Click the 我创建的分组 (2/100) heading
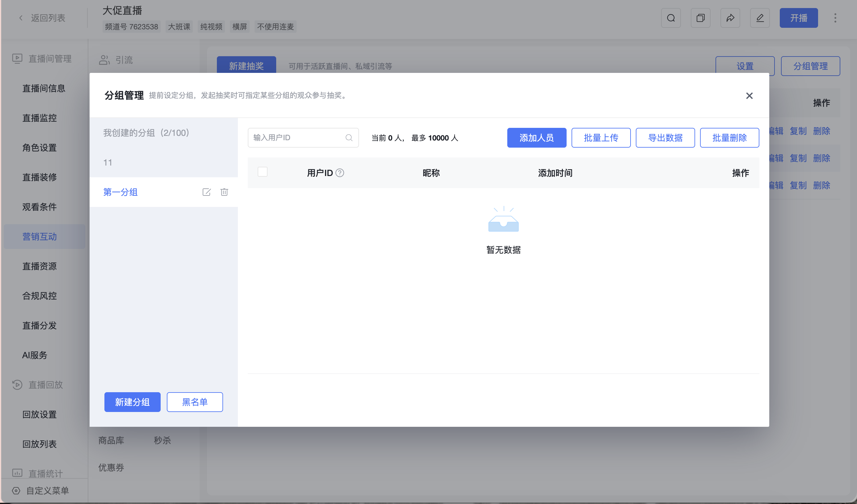This screenshot has width=857, height=504. point(146,133)
